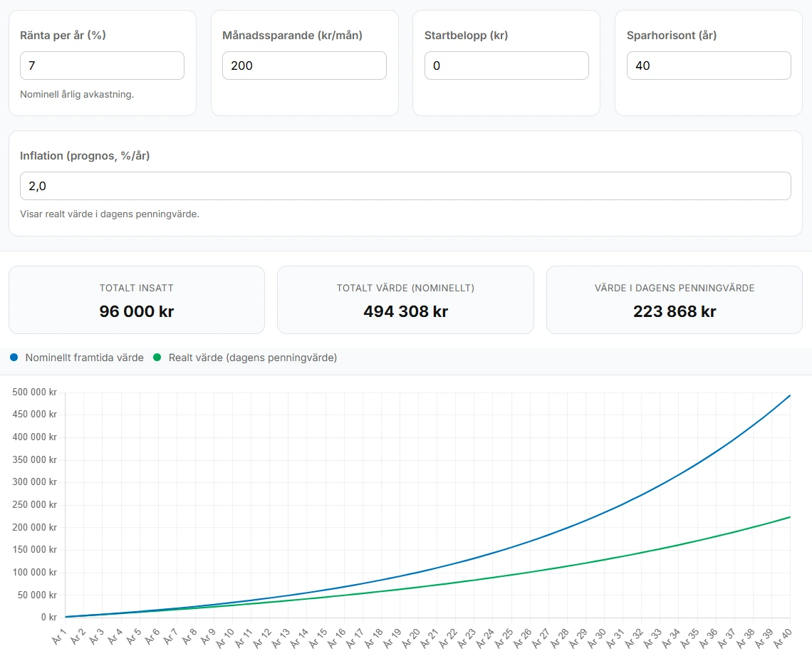Click the 500 000 kr y-axis label
812x661 pixels.
click(35, 392)
